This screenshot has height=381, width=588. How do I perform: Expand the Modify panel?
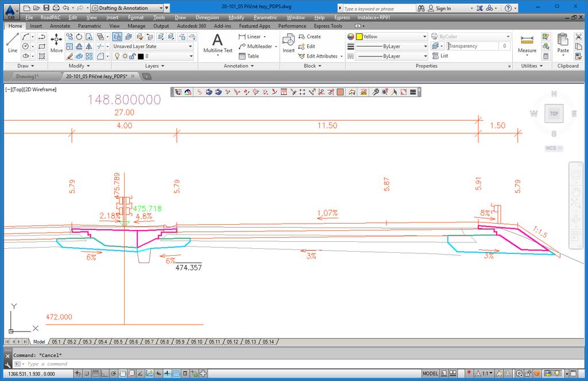79,66
